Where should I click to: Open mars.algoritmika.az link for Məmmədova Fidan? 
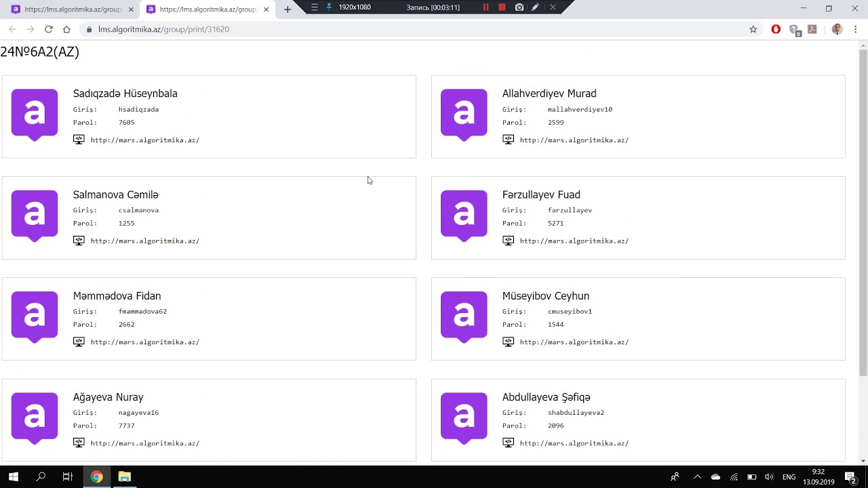coord(145,342)
